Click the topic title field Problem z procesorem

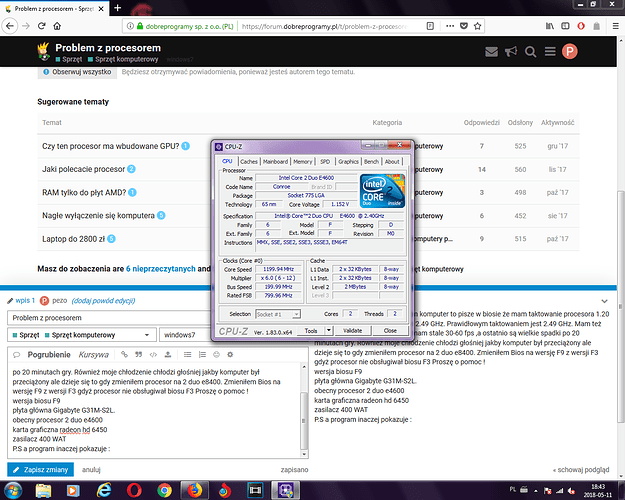tap(109, 318)
